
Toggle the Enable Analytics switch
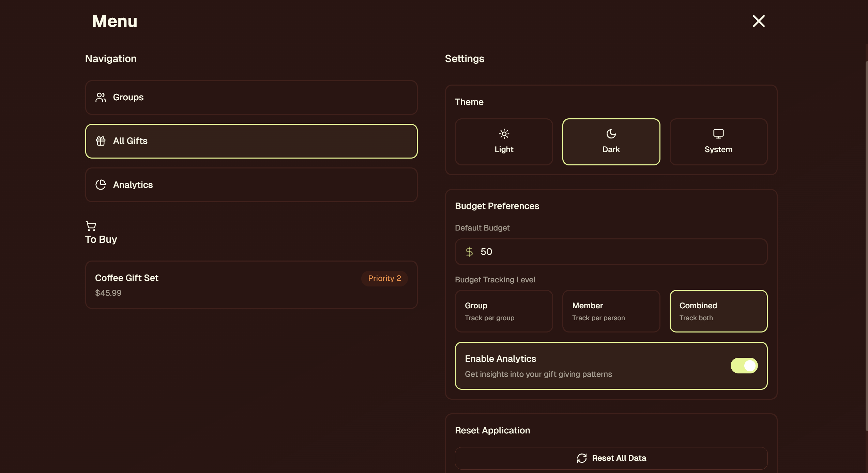744,366
